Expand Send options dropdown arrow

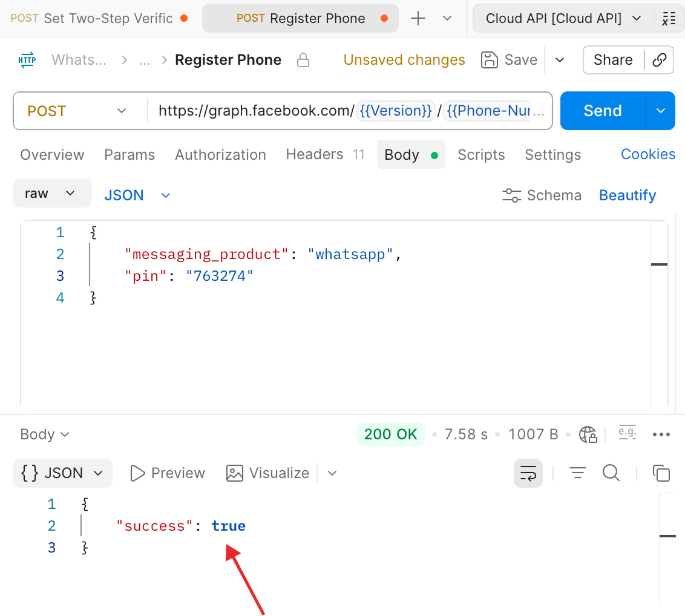(x=661, y=111)
